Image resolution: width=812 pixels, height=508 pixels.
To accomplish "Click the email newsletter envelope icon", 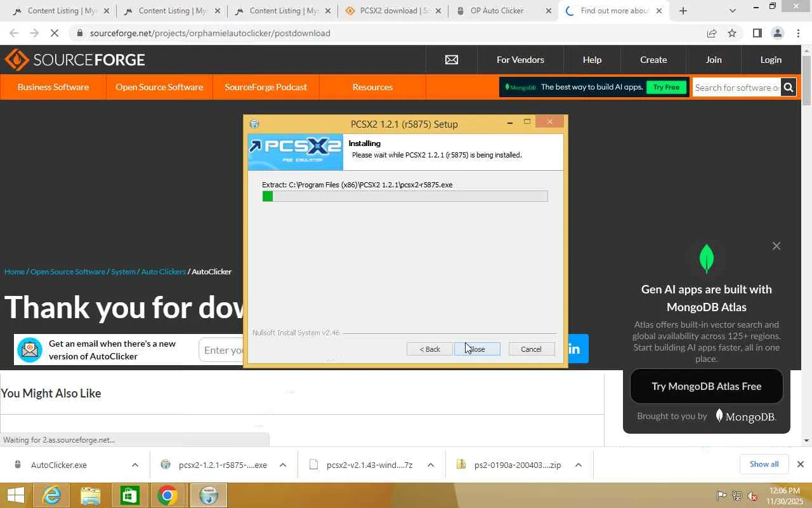I will (30, 350).
